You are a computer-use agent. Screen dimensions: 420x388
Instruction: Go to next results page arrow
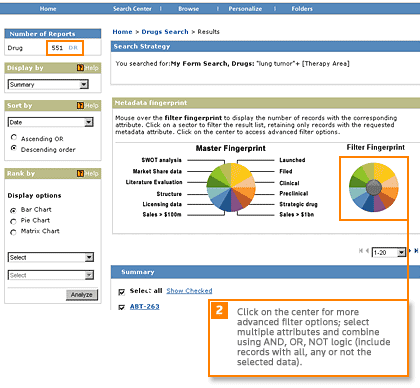point(410,250)
